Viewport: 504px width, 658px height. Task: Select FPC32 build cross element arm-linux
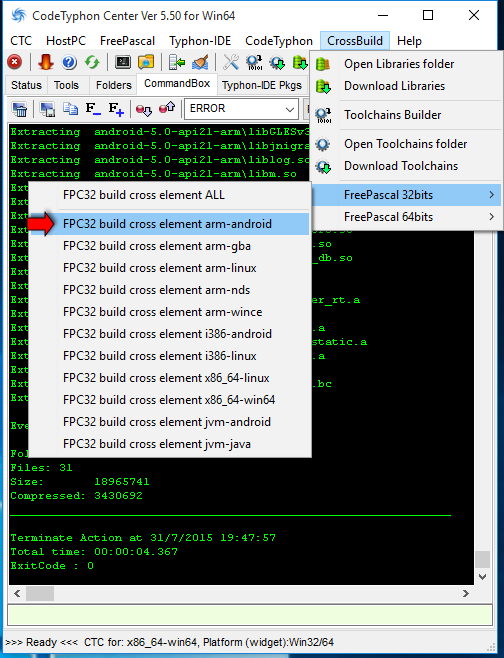point(170,268)
